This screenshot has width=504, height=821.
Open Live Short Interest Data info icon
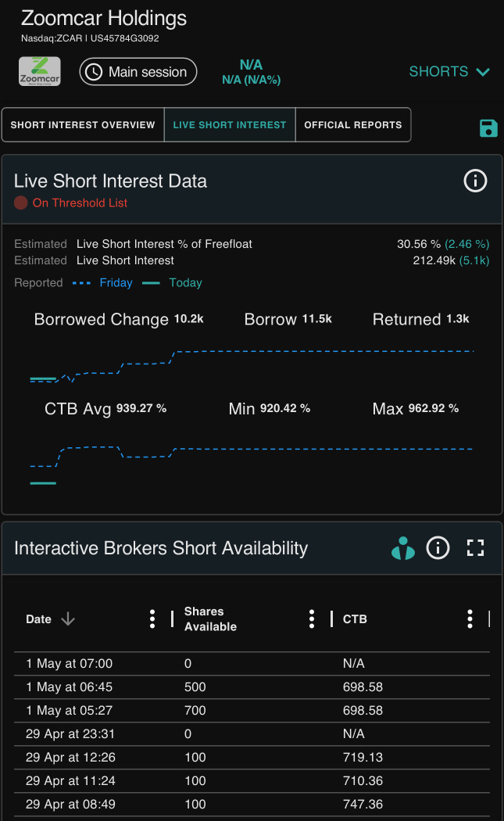tap(475, 181)
